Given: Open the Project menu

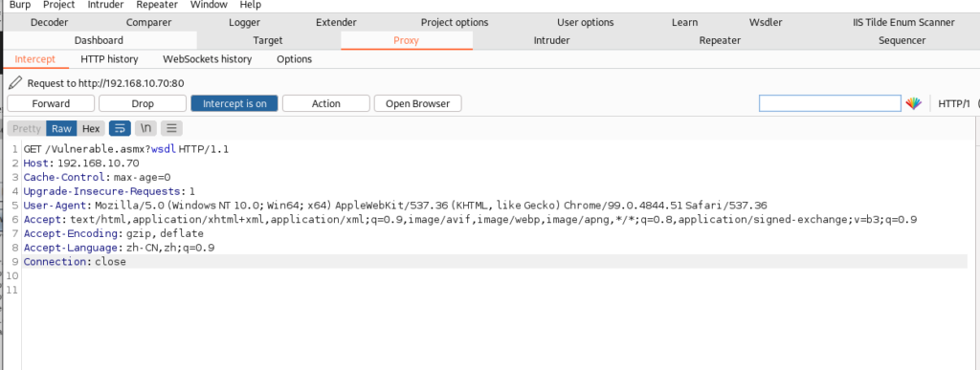Looking at the screenshot, I should tap(58, 5).
